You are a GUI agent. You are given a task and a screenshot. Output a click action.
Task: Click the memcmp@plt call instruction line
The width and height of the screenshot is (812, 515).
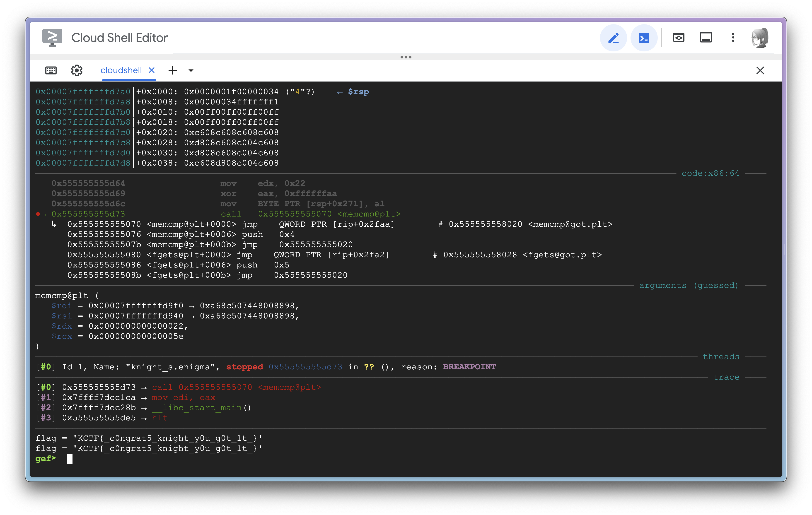[x=310, y=214]
